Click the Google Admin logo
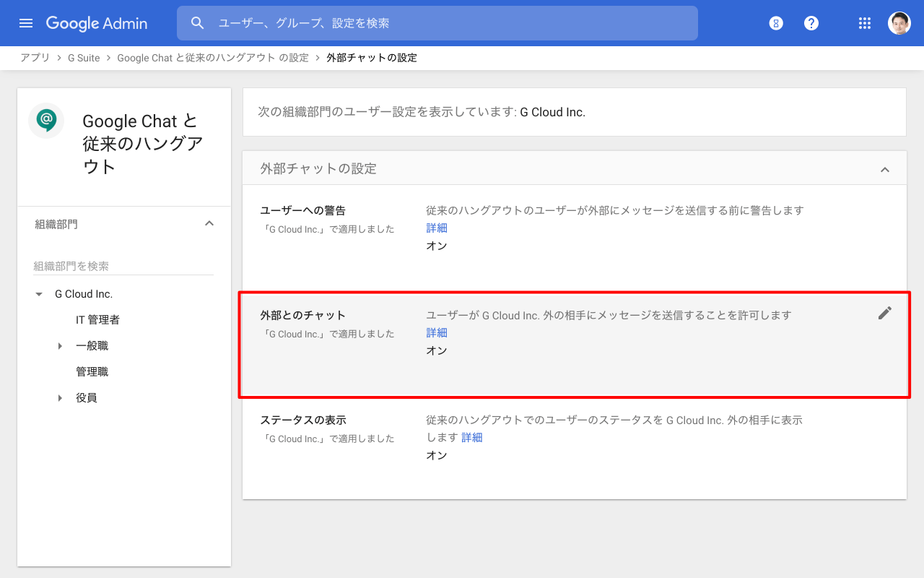The width and height of the screenshot is (924, 578). [x=97, y=23]
